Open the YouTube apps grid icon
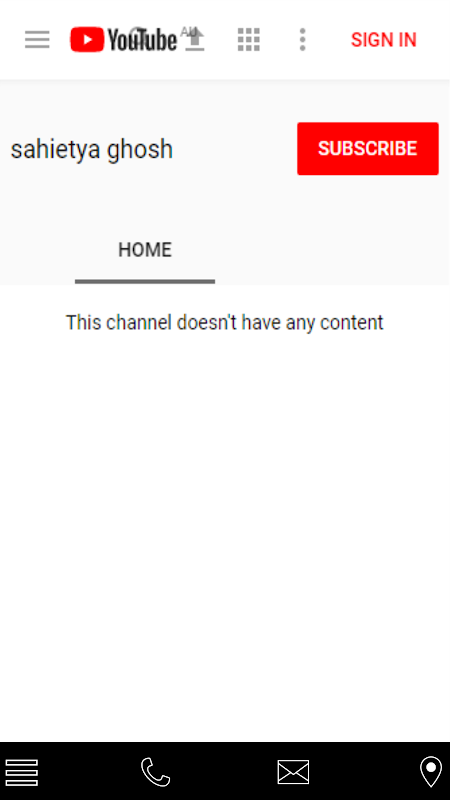Screen dimensions: 450x800 [x=249, y=39]
